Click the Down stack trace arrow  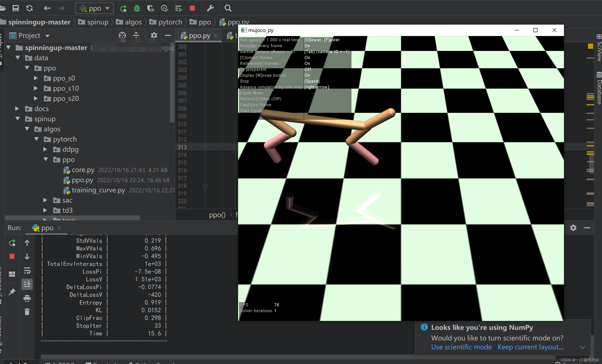(27, 256)
